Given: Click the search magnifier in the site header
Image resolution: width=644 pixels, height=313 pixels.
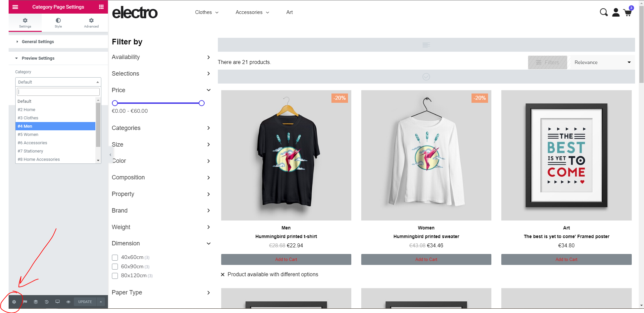Looking at the screenshot, I should (x=603, y=12).
